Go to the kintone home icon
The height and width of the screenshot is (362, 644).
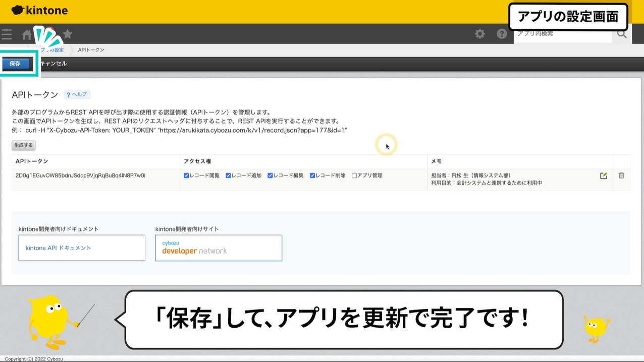[27, 34]
